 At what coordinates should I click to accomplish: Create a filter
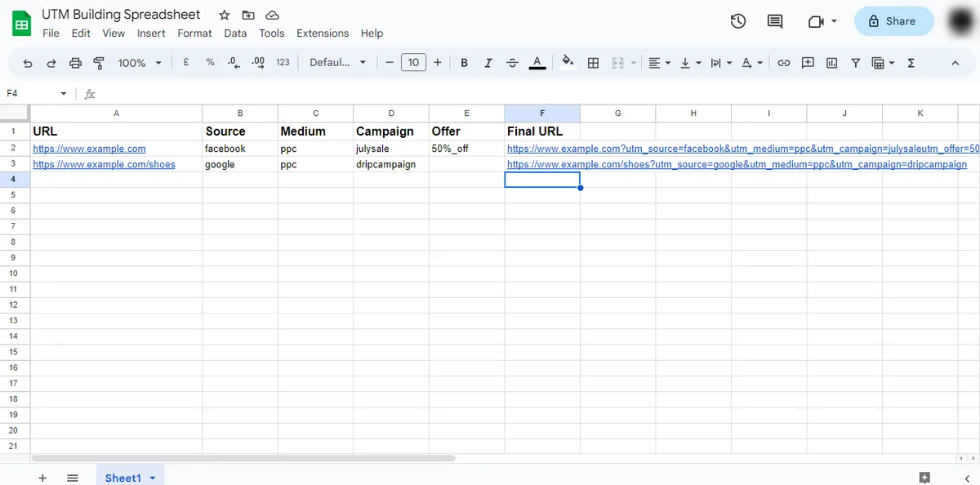pyautogui.click(x=855, y=62)
